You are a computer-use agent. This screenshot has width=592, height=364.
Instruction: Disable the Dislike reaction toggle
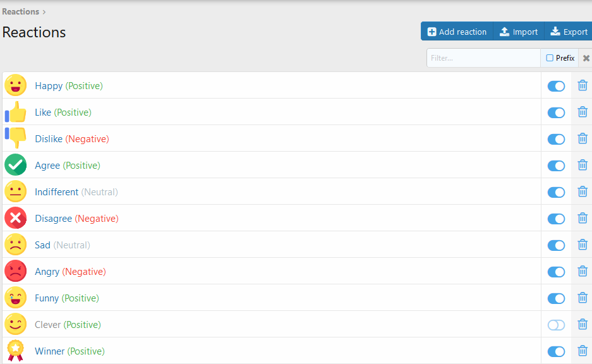pyautogui.click(x=556, y=139)
